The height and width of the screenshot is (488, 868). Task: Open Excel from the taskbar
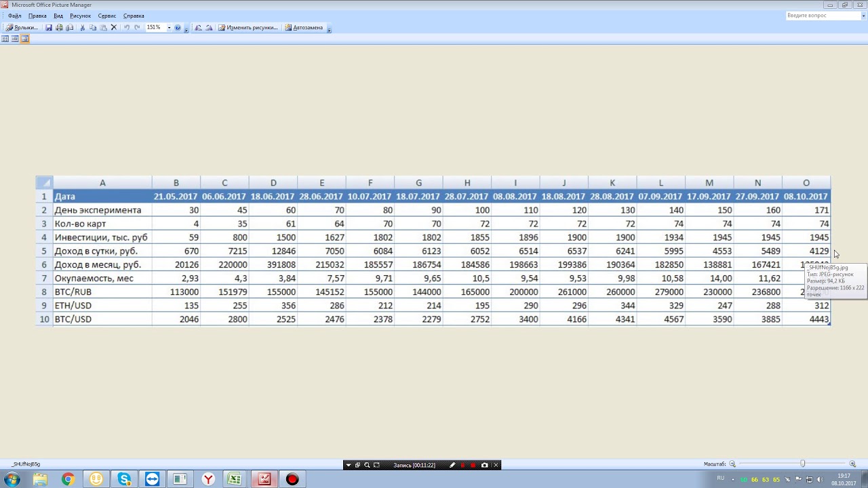pyautogui.click(x=235, y=479)
